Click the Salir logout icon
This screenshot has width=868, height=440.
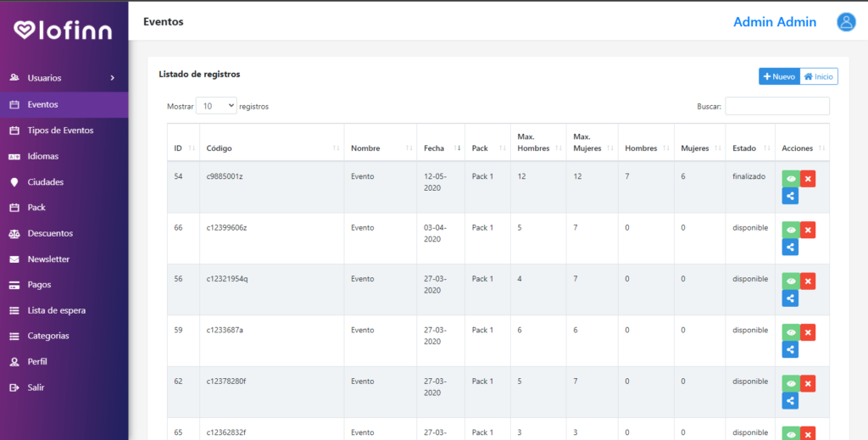[x=14, y=387]
